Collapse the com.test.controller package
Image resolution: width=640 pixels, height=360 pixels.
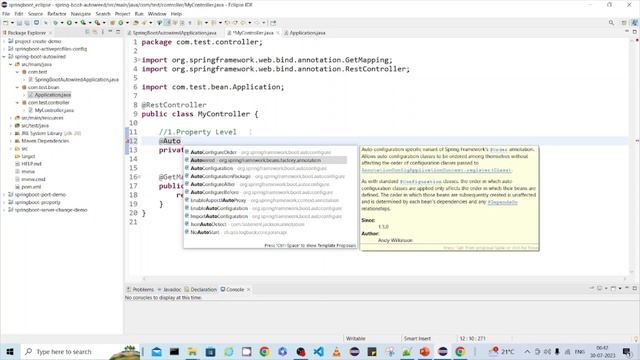18,103
